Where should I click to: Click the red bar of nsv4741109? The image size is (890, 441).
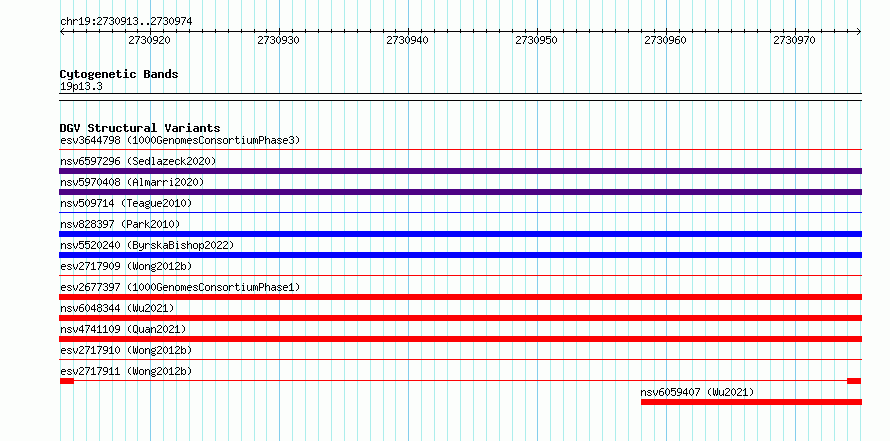point(460,339)
